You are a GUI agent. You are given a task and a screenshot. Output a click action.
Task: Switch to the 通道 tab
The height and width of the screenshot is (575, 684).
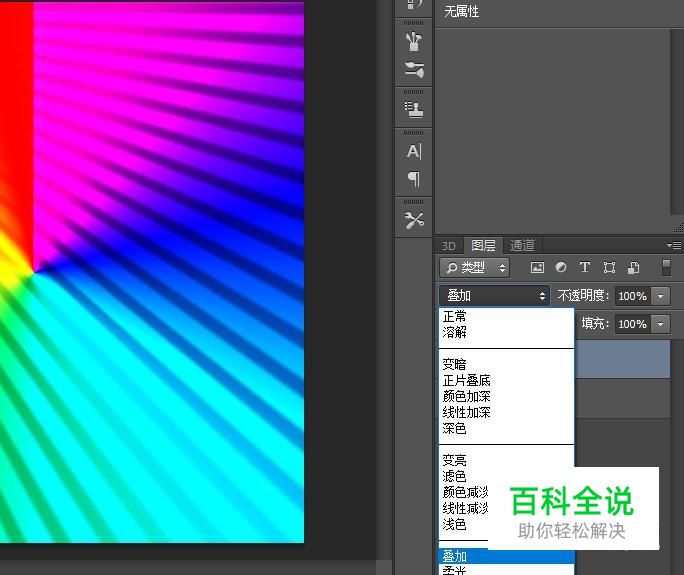point(522,245)
